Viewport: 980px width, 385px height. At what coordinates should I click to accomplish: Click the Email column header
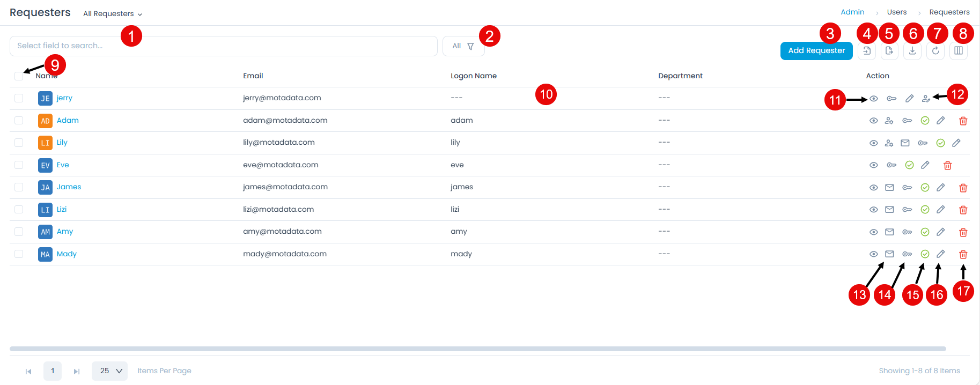pos(253,76)
